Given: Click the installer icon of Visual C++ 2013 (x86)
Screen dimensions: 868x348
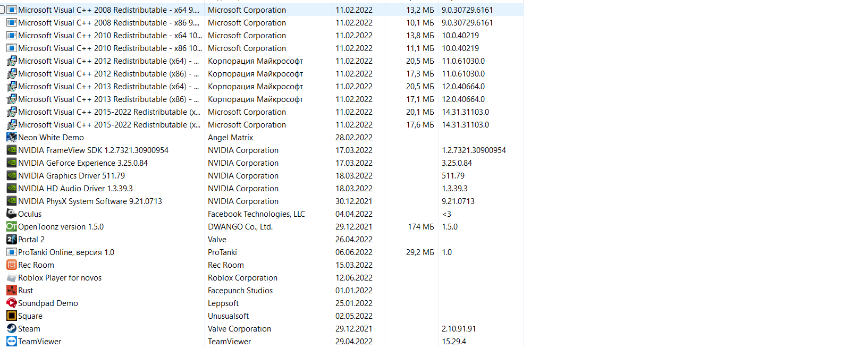Looking at the screenshot, I should click(x=12, y=99).
